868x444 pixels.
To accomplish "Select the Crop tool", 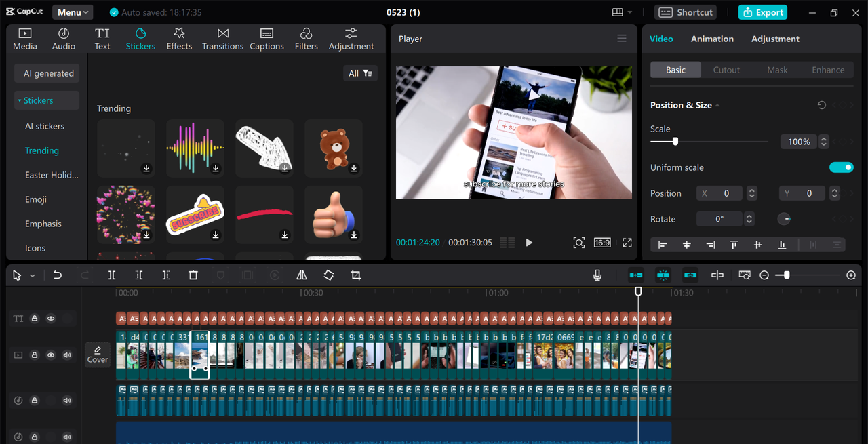I will pyautogui.click(x=356, y=275).
